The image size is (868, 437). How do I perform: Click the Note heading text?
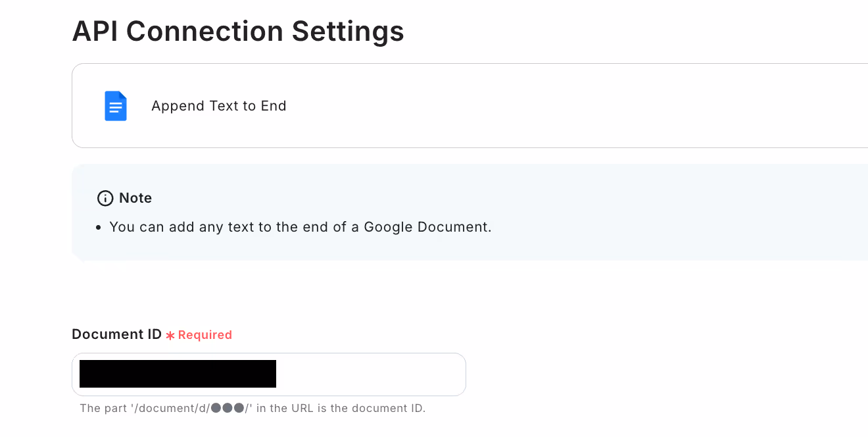[135, 198]
